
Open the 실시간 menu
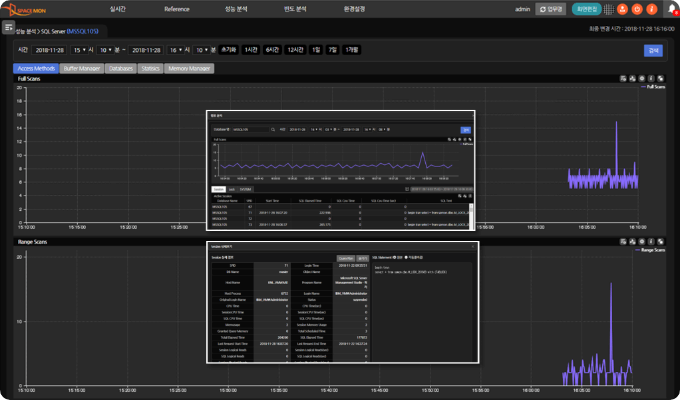pos(118,9)
